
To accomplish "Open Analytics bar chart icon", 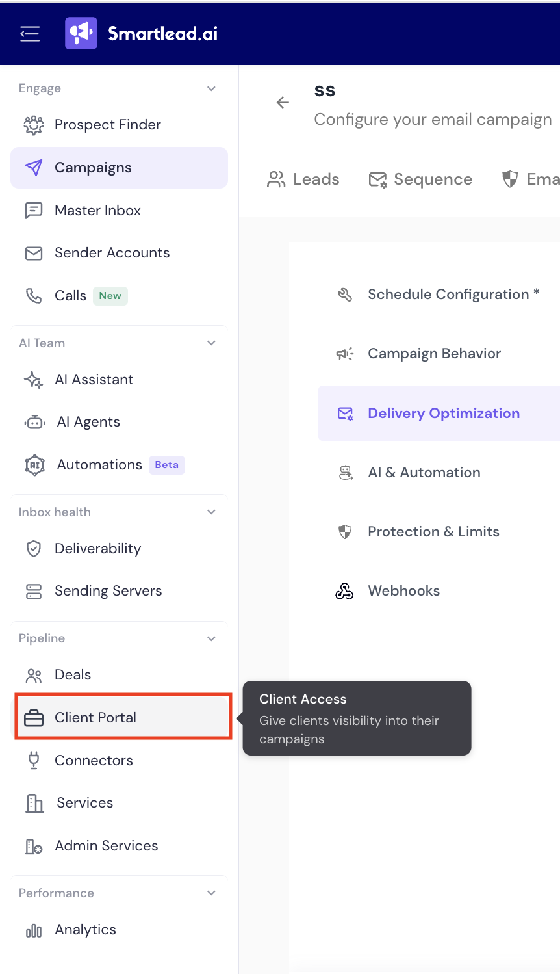I will pos(34,930).
